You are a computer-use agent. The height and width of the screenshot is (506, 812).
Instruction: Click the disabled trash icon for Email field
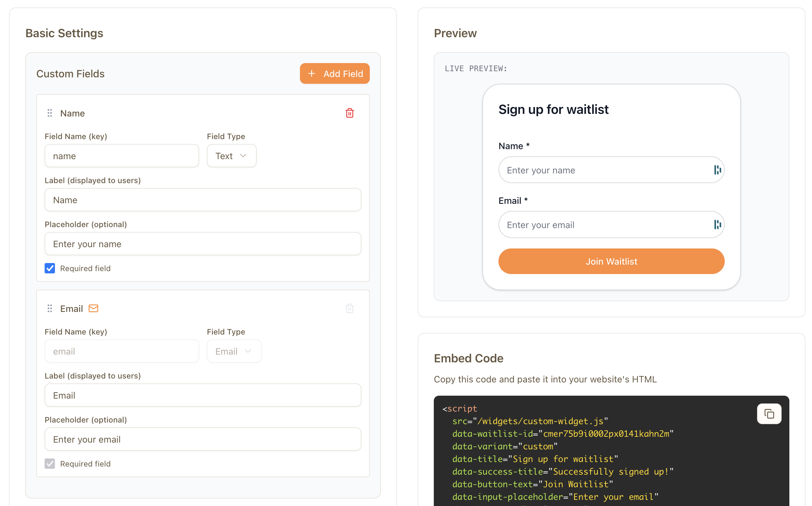349,308
